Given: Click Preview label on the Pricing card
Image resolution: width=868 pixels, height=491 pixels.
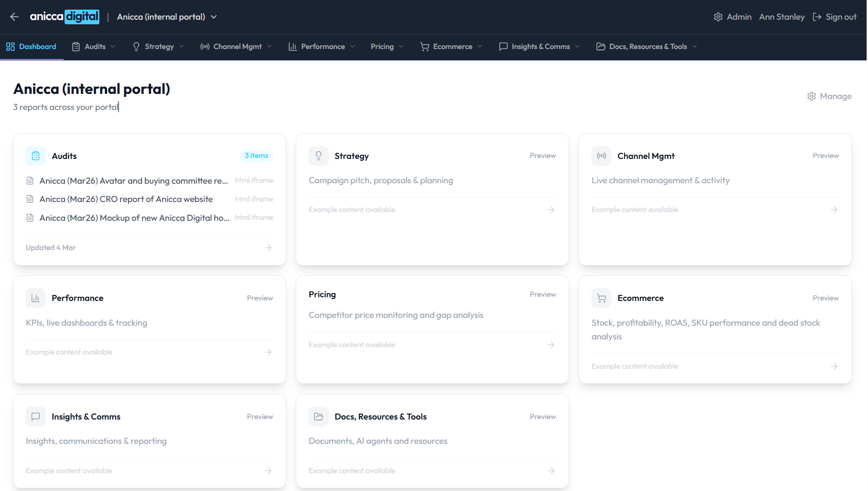Looking at the screenshot, I should pos(542,295).
